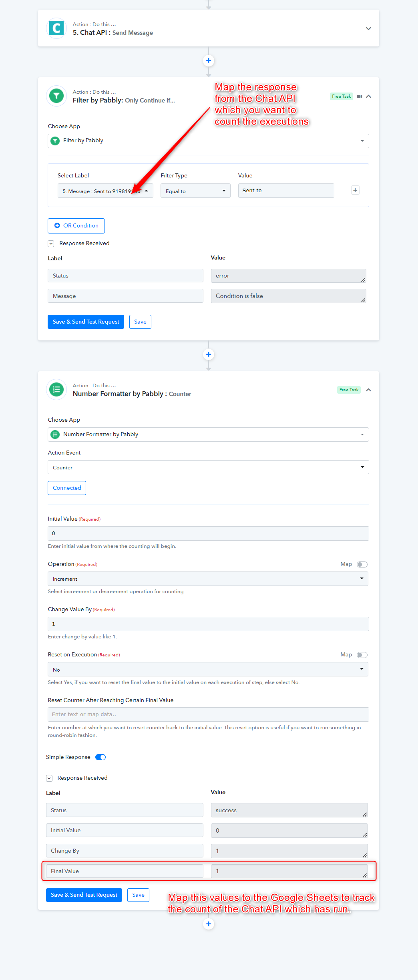Screen dimensions: 418x980
Task: Click Initial Value input field
Action: [x=208, y=533]
